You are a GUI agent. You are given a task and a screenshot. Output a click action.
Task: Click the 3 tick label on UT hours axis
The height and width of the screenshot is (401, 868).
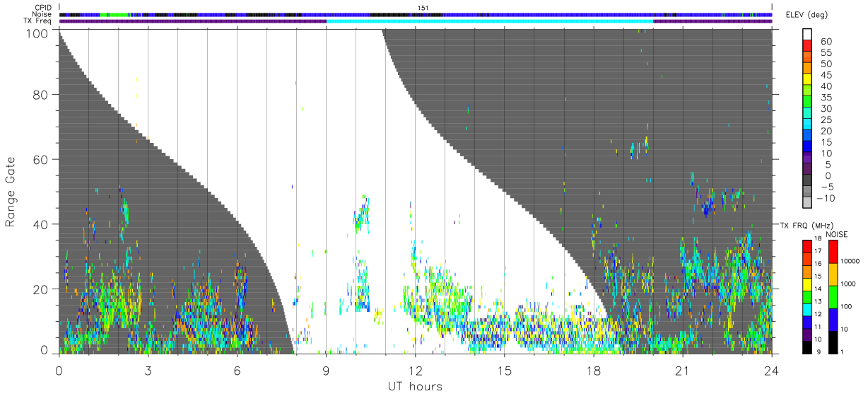tap(148, 371)
